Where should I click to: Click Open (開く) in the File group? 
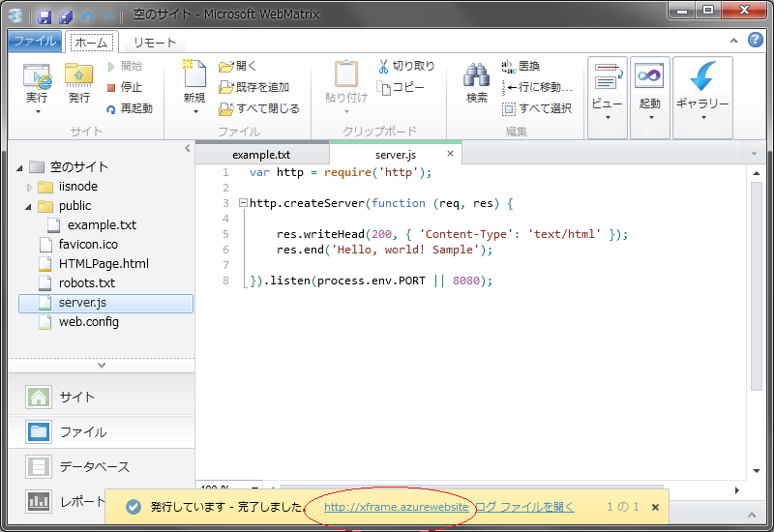pos(237,66)
